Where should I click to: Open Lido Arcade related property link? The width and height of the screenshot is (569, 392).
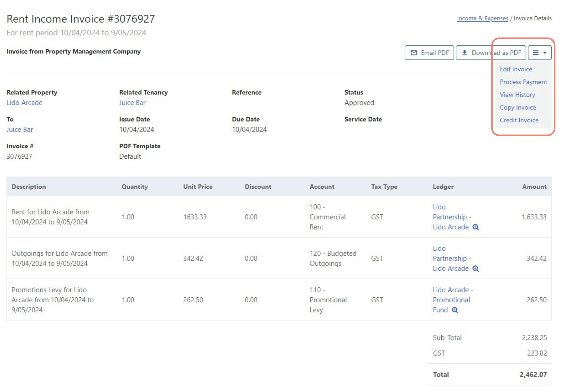[24, 103]
